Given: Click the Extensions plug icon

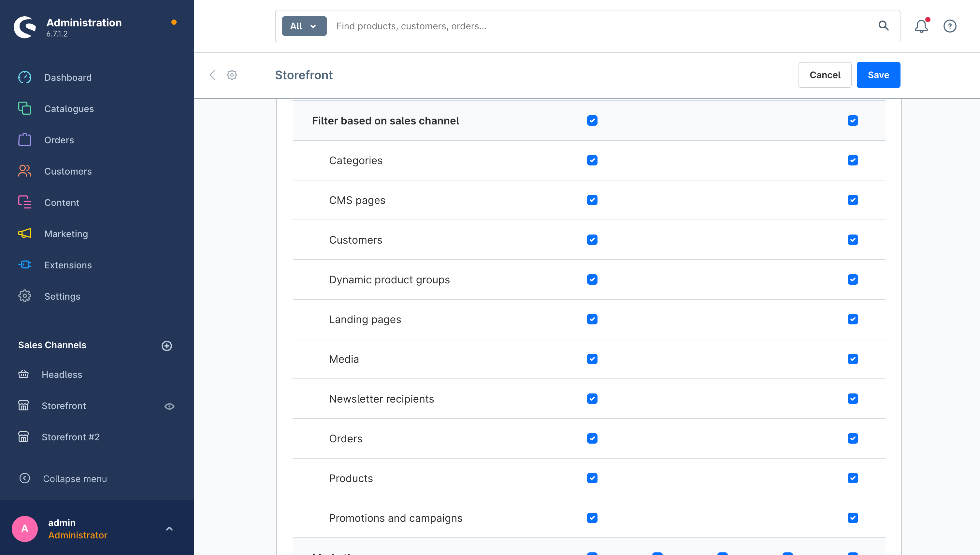Looking at the screenshot, I should click(25, 264).
